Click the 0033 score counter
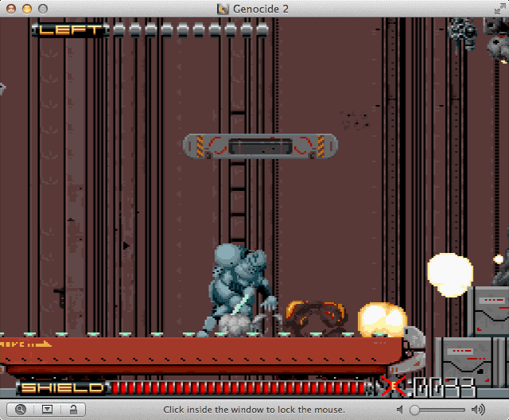Screen dimensions: 509x420 point(444,387)
